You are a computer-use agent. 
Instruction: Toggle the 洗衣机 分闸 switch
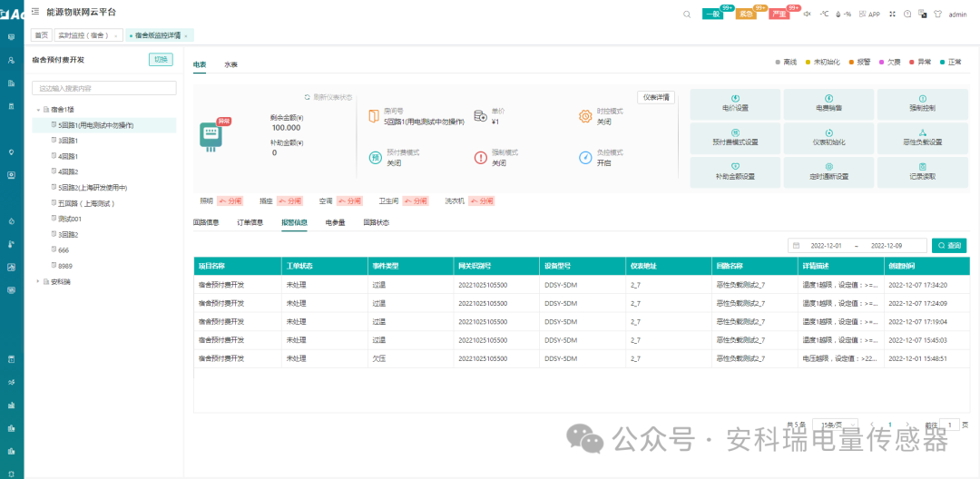[482, 201]
